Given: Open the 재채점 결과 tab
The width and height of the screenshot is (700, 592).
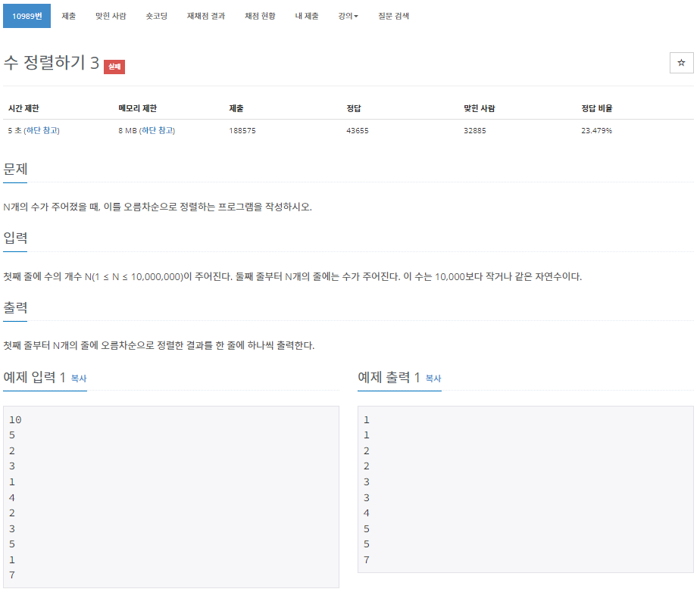Looking at the screenshot, I should 206,16.
